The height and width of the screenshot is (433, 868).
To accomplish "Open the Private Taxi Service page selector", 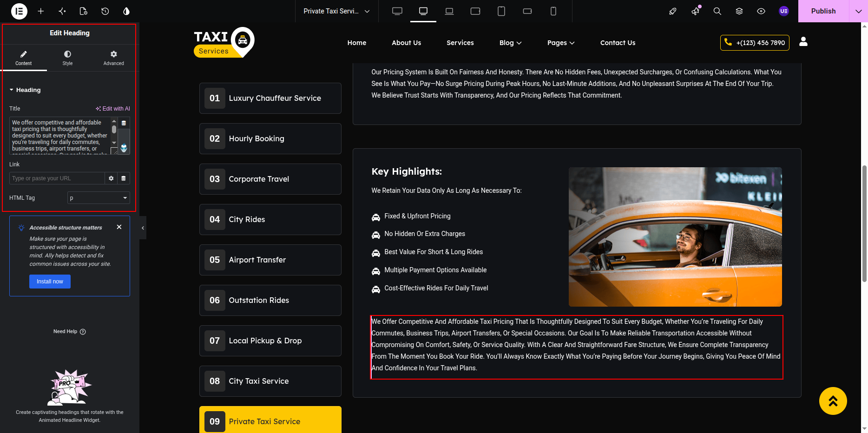I will coord(336,11).
